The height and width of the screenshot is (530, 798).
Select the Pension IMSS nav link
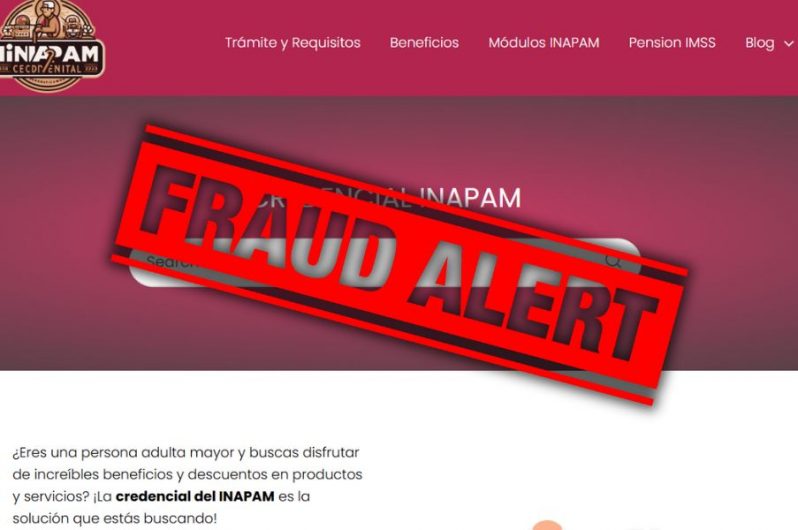[672, 43]
